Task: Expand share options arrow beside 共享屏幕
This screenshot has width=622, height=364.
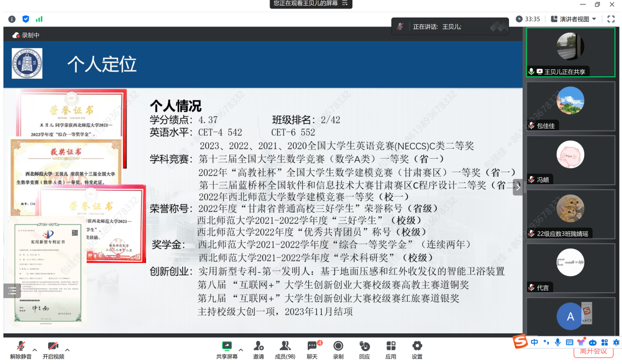Action: click(x=241, y=350)
